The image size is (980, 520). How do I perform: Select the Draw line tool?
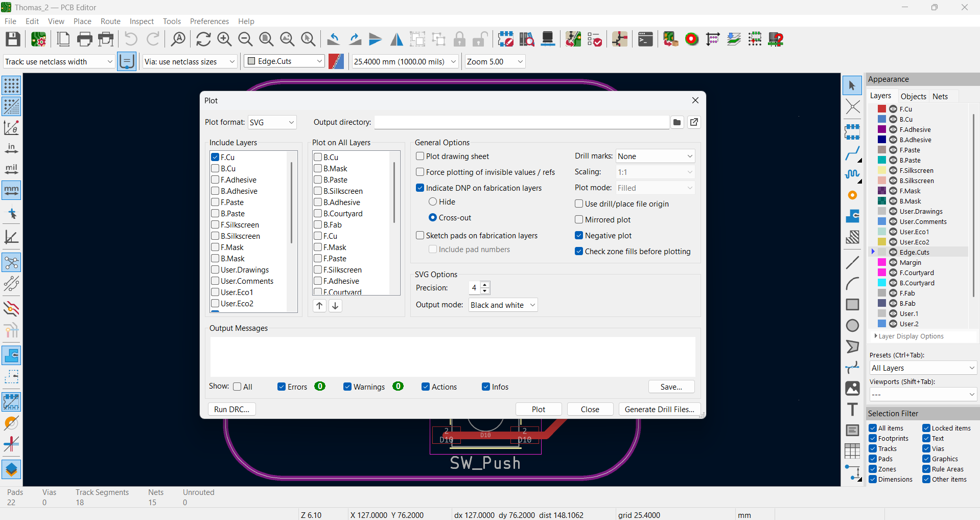point(852,262)
